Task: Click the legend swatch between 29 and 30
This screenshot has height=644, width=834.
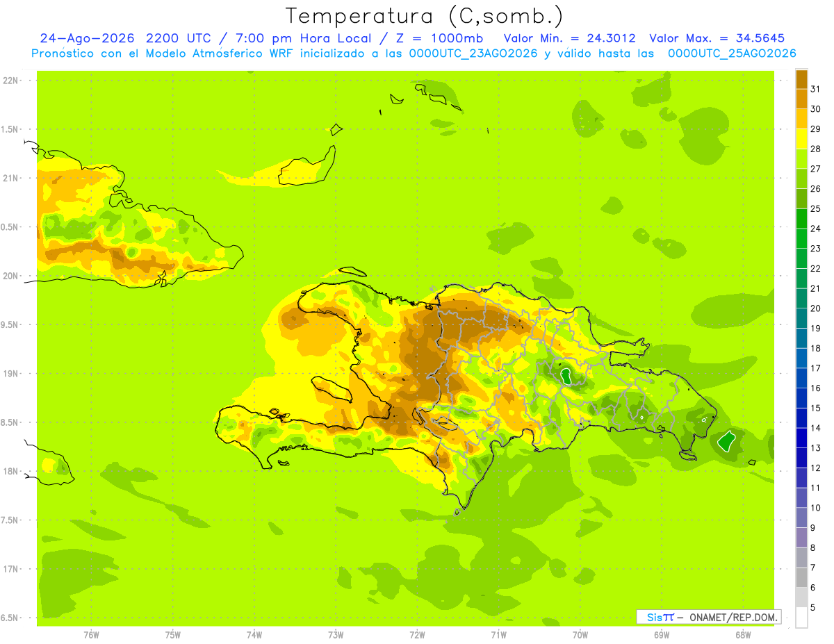Action: click(x=801, y=119)
